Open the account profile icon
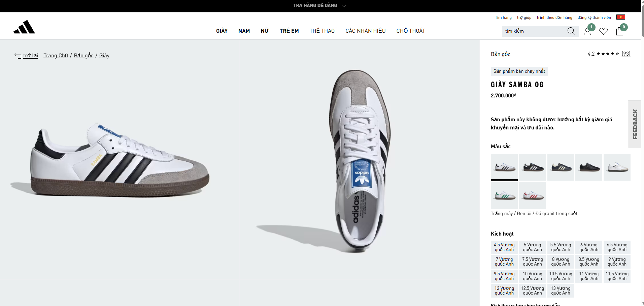Image resolution: width=644 pixels, height=306 pixels. 587,31
